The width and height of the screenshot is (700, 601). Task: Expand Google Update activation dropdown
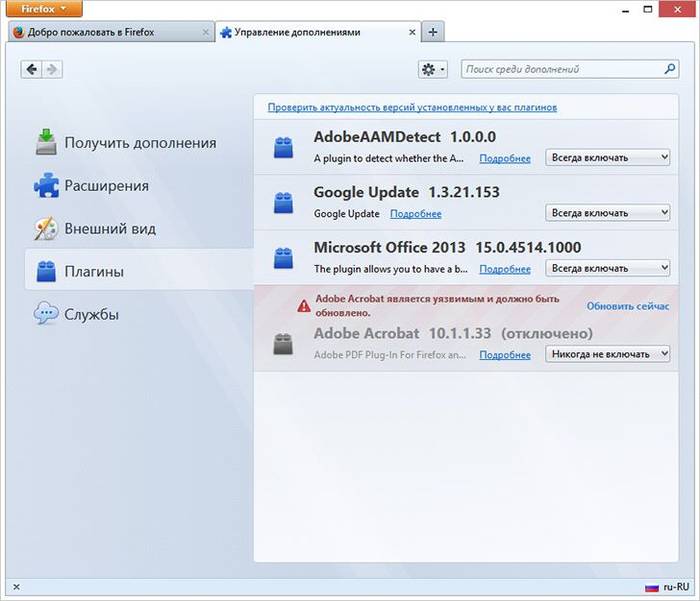click(607, 213)
